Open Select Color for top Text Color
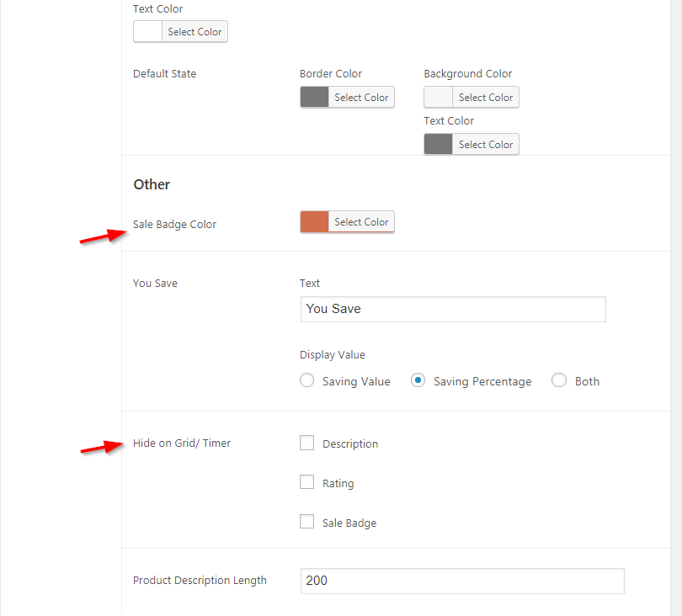The height and width of the screenshot is (616, 682). [194, 31]
